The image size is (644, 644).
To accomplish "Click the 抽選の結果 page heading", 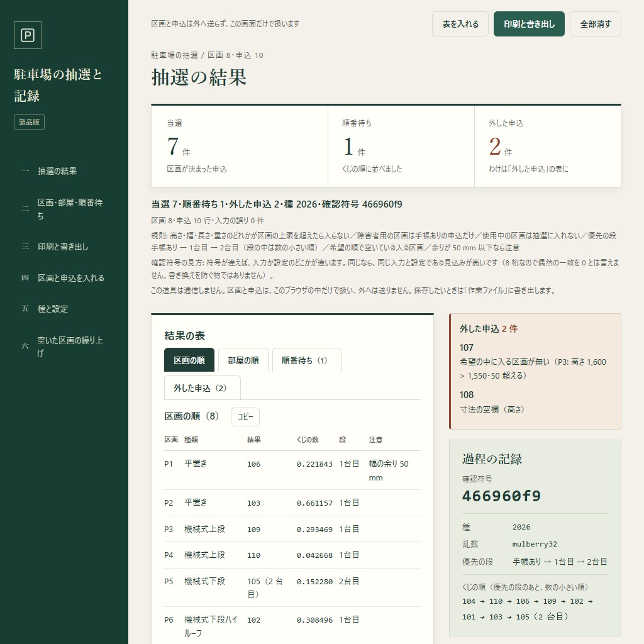I will point(199,77).
